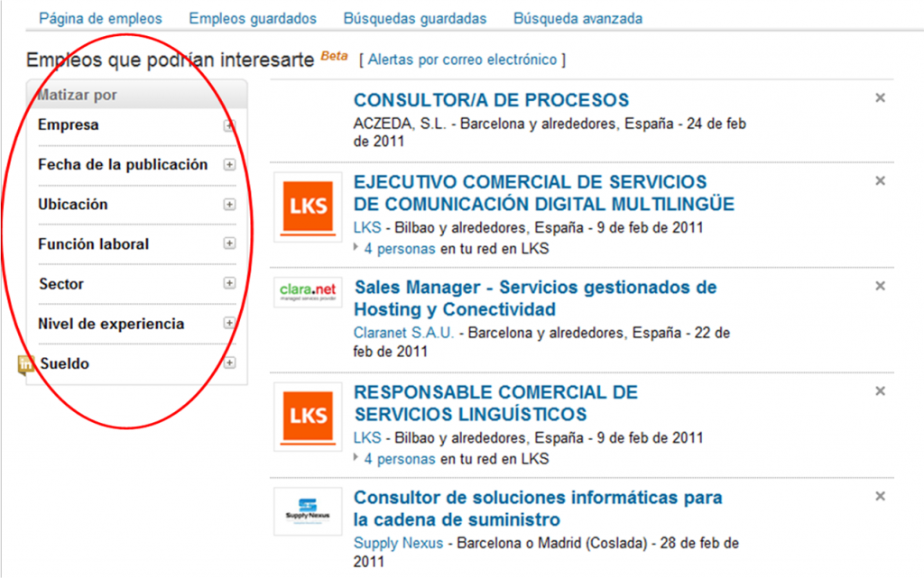This screenshot has width=924, height=578.
Task: Click the clara.net company logo
Action: coord(309,292)
